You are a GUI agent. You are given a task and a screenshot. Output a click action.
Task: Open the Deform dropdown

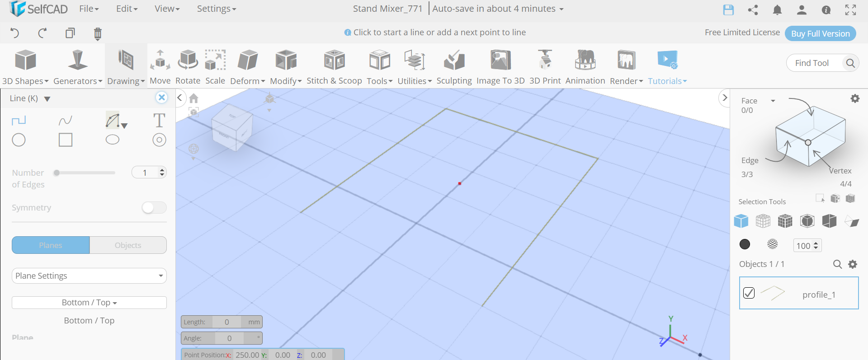(x=248, y=67)
